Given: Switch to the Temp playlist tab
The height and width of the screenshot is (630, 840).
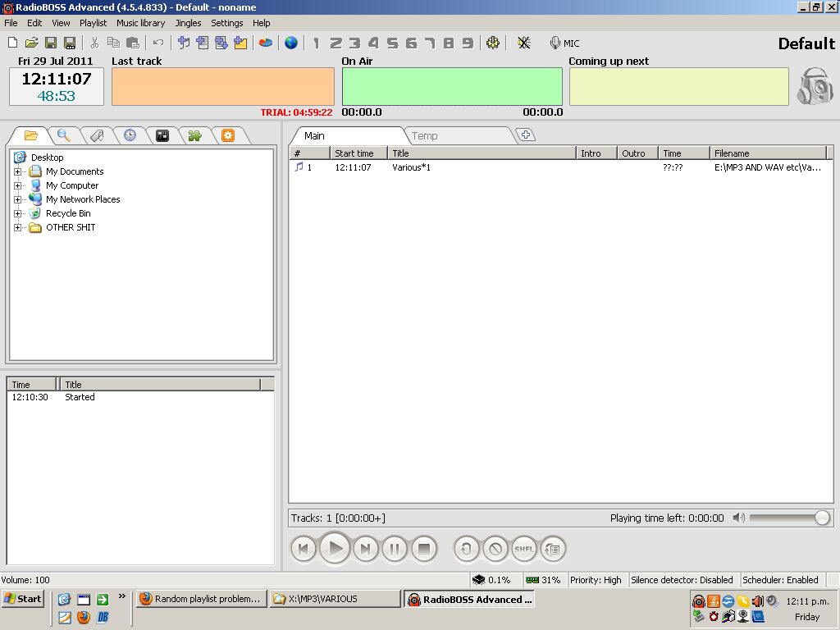Looking at the screenshot, I should pyautogui.click(x=459, y=136).
